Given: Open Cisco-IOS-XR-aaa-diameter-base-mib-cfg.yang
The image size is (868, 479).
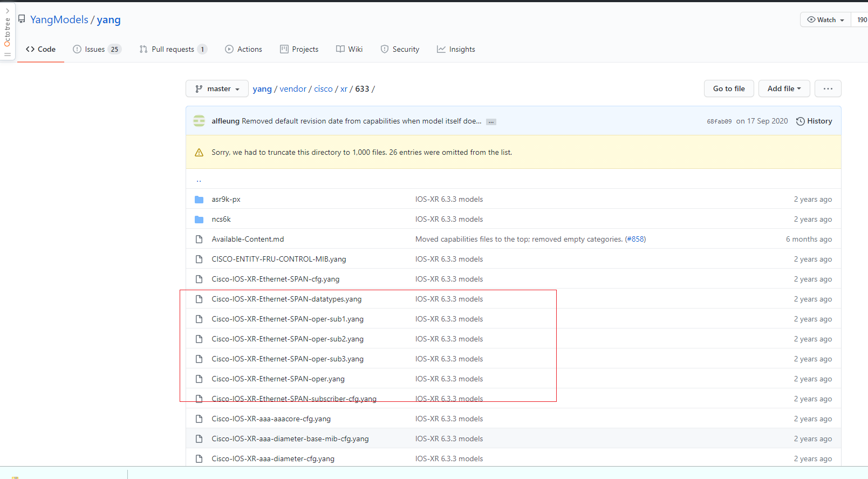Looking at the screenshot, I should click(290, 439).
